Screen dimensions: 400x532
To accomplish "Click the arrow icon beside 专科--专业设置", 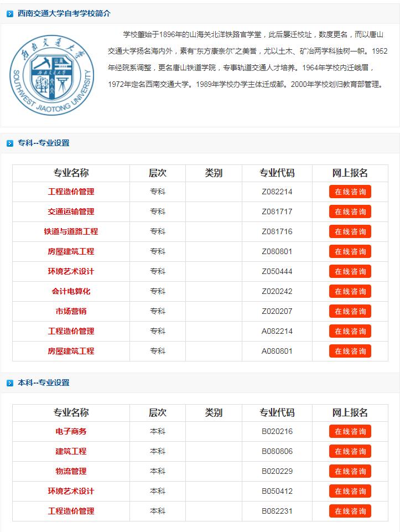I will 10,143.
